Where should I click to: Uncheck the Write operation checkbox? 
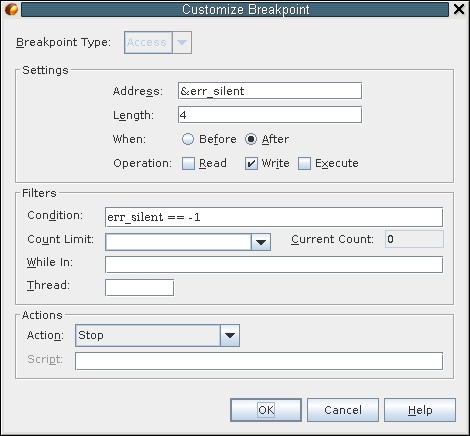[251, 163]
